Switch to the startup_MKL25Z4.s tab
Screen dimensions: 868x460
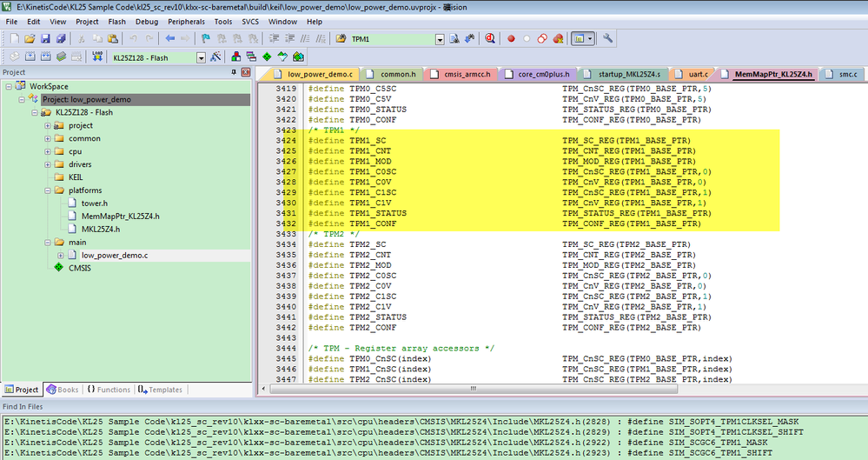pos(624,74)
